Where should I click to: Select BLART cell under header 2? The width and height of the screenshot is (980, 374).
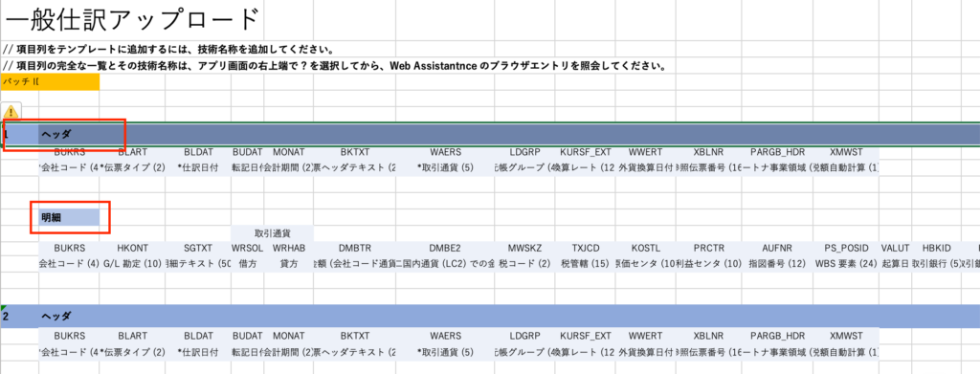[x=132, y=336]
